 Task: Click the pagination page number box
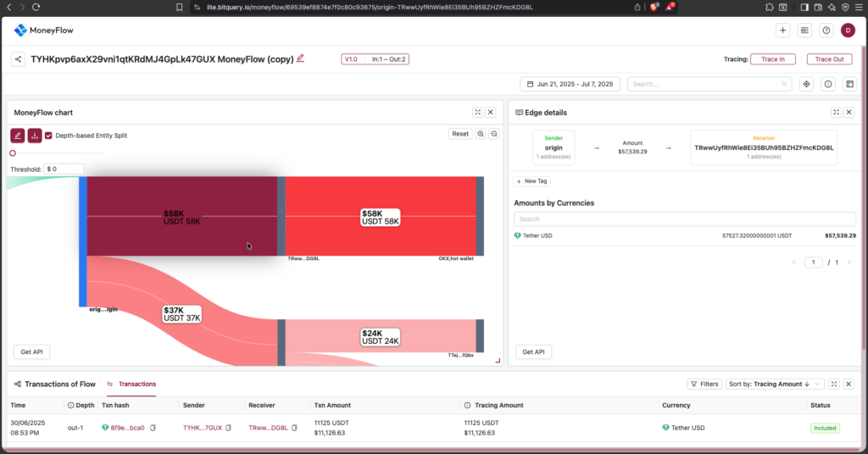[x=813, y=262]
